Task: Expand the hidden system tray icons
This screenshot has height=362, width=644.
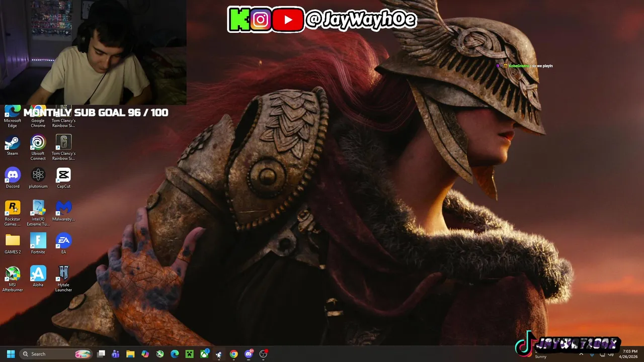Action: click(581, 354)
